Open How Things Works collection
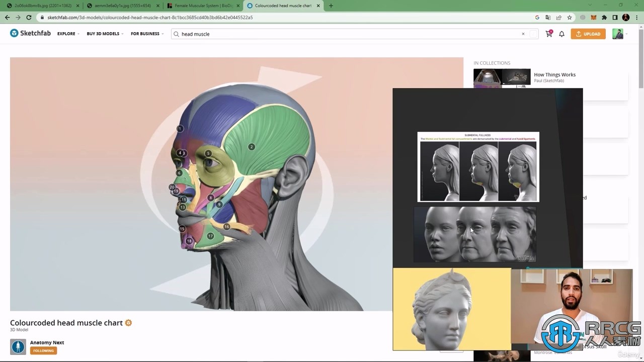Image resolution: width=644 pixels, height=362 pixels. tap(554, 74)
